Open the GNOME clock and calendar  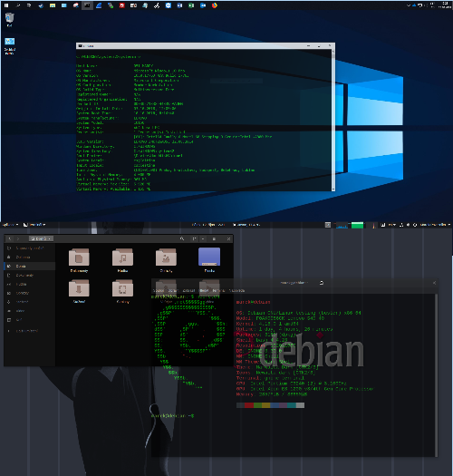[x=208, y=225]
